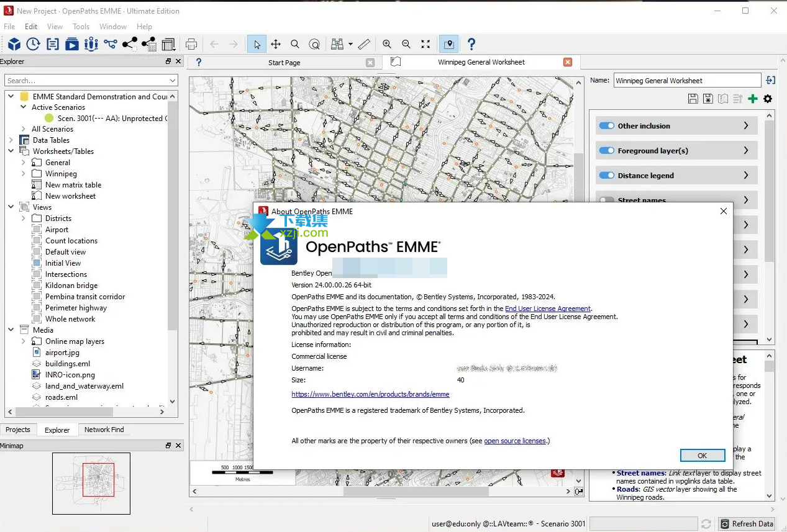Screen dimensions: 787x532
Task: Open worksheet settings gear icon
Action: pyautogui.click(x=768, y=99)
